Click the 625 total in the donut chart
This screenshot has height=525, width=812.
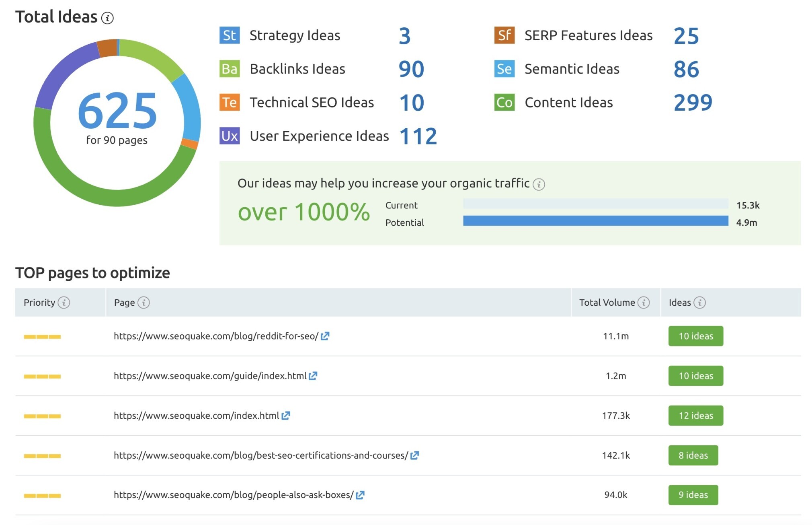[117, 110]
